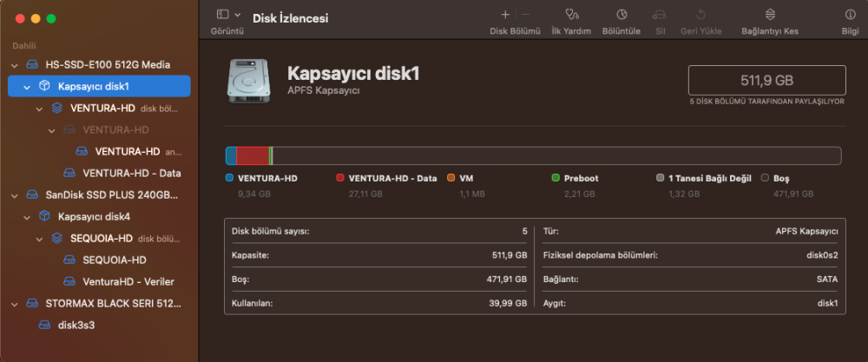Click the red VENTURA-HD - Data legend swatch
The width and height of the screenshot is (868, 362).
(x=340, y=178)
